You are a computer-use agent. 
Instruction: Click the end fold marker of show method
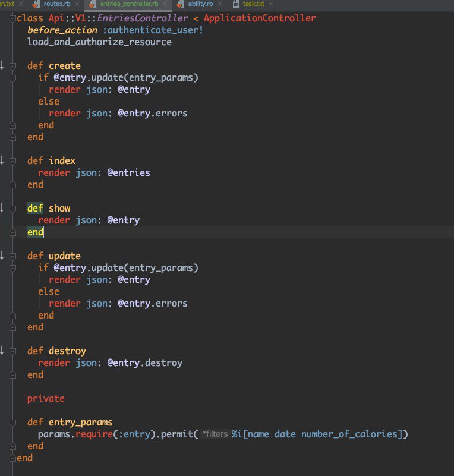click(12, 232)
